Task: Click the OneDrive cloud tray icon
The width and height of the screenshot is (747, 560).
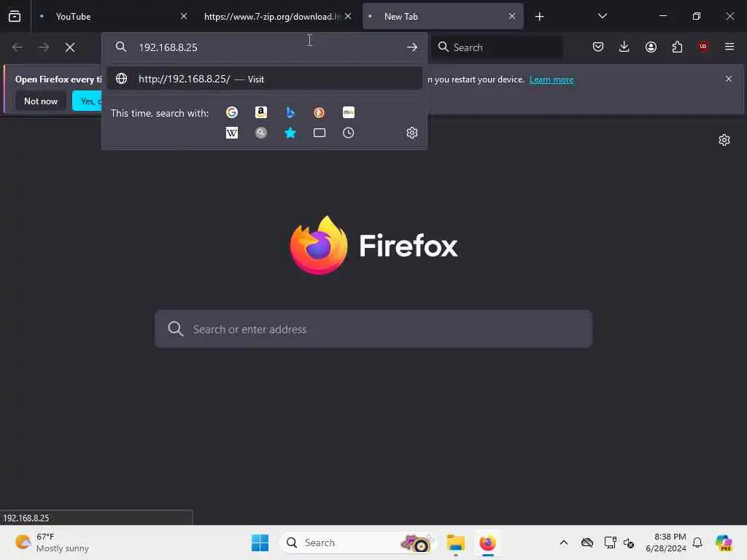Action: [x=587, y=542]
